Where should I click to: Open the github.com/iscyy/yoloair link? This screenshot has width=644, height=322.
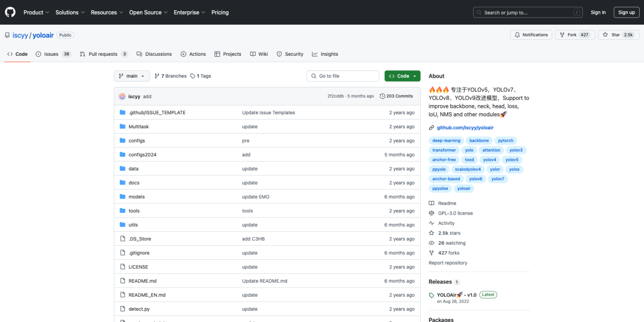[465, 128]
